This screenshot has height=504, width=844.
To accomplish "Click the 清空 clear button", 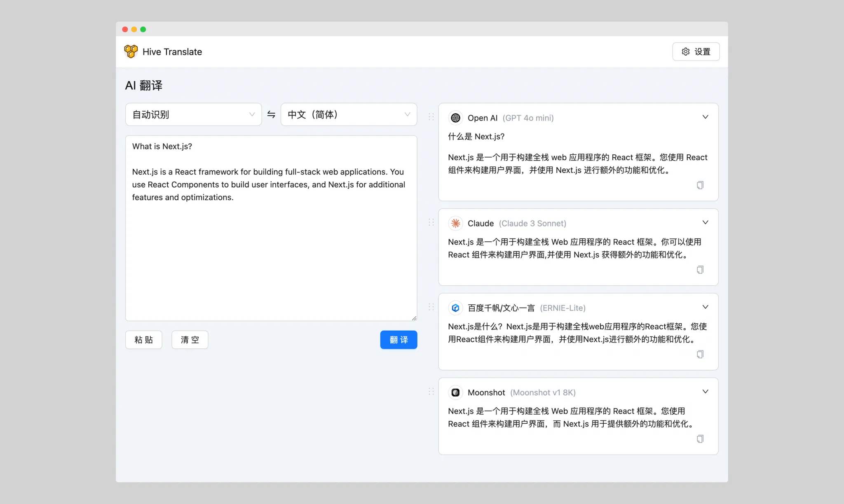I will coord(190,340).
